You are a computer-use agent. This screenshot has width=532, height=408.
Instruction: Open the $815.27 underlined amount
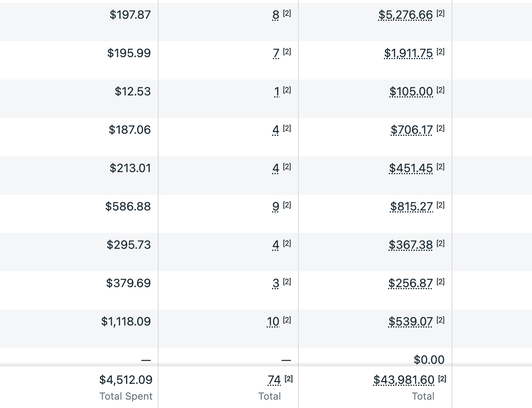pos(411,207)
